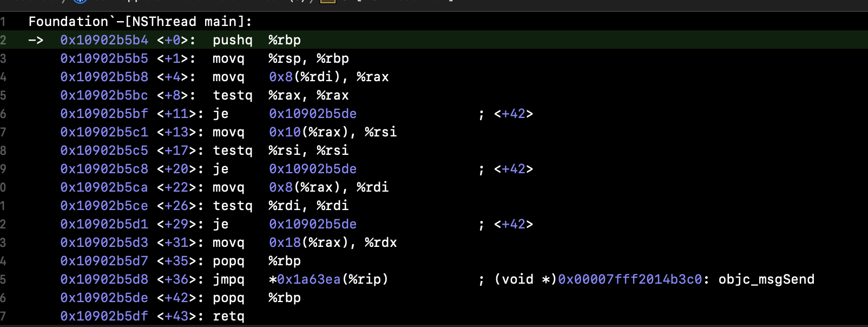868x327 pixels.
Task: Click the 0x00007fff2014b3c0 pointer address
Action: tap(630, 279)
